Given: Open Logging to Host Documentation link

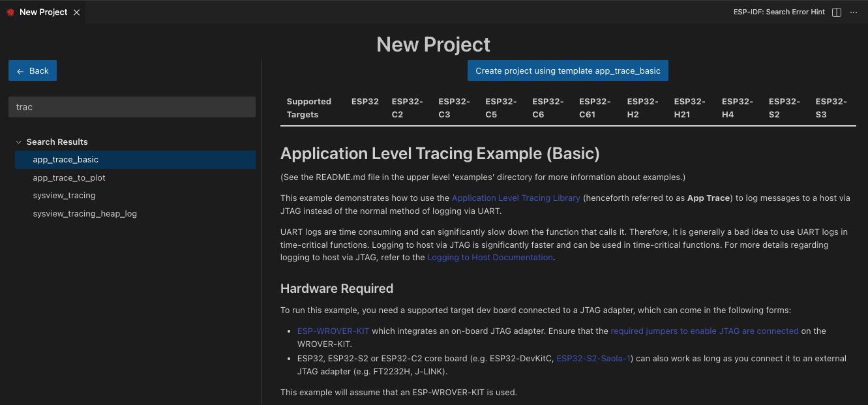Looking at the screenshot, I should click(490, 258).
